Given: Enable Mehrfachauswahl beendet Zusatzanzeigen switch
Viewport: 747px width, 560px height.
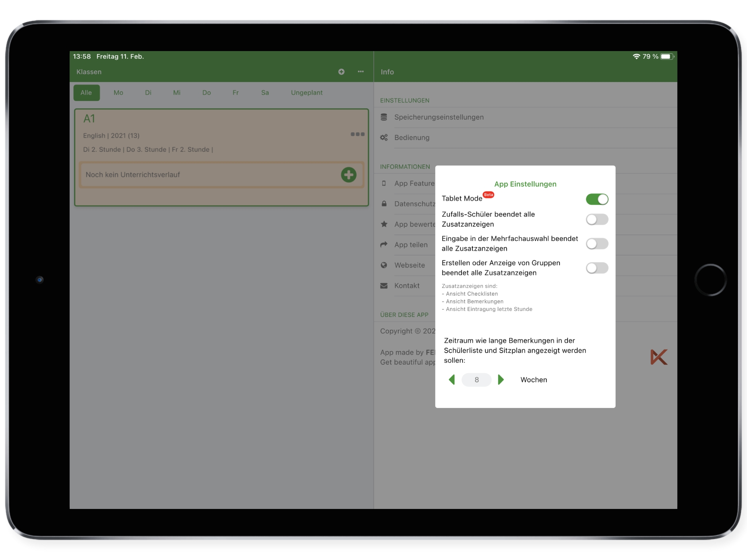Looking at the screenshot, I should pos(597,244).
